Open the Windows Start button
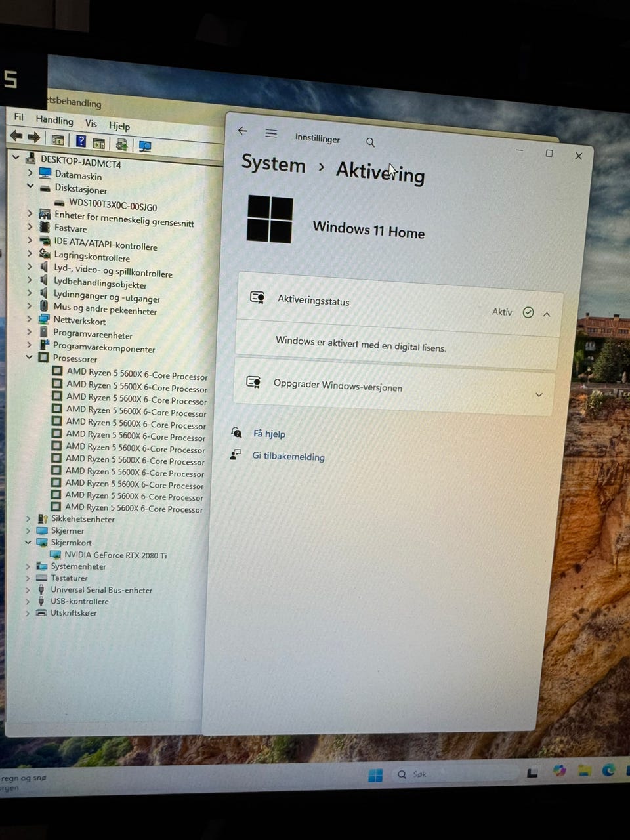Viewport: 630px width, 840px height. [375, 776]
